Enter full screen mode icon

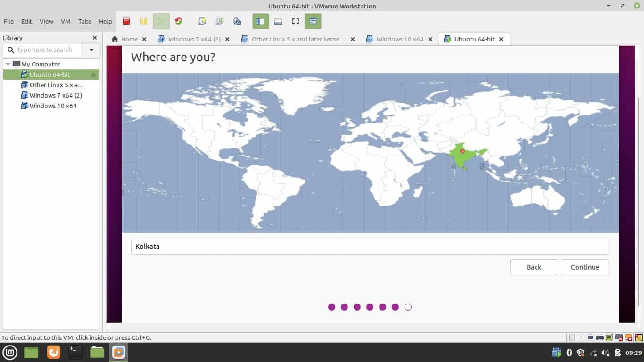[x=296, y=21]
